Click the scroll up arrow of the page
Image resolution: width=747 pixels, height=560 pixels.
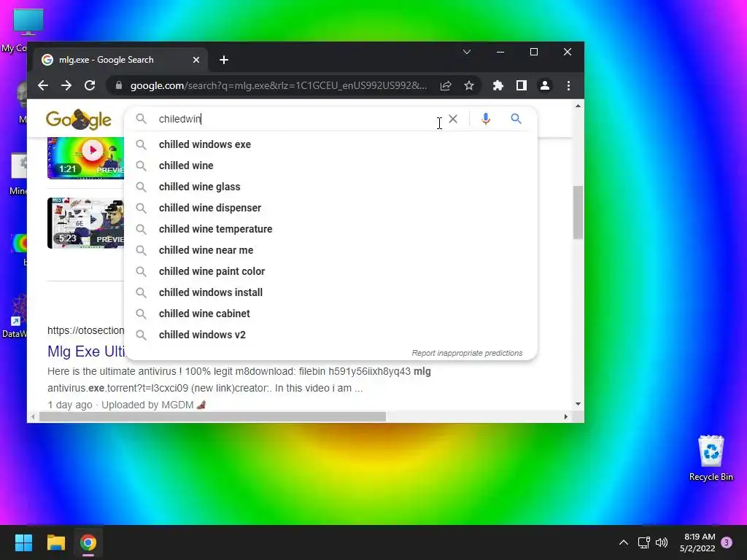(578, 106)
